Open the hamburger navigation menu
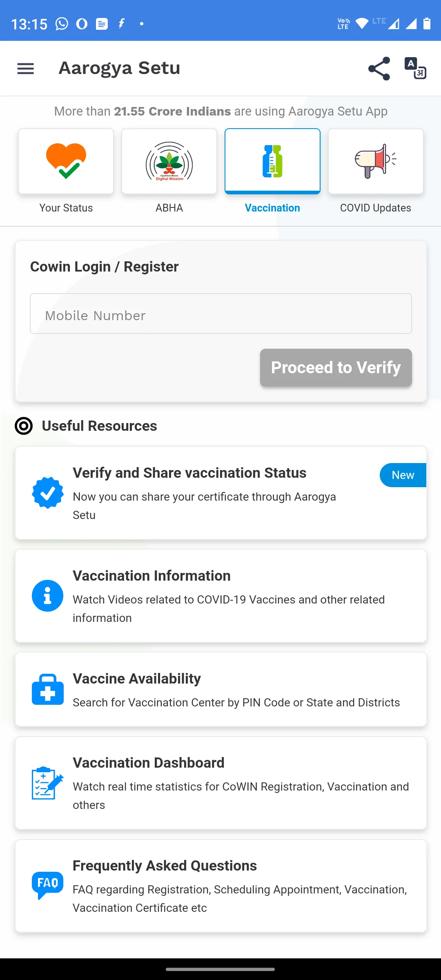Screen dimensions: 441x980 pyautogui.click(x=25, y=69)
